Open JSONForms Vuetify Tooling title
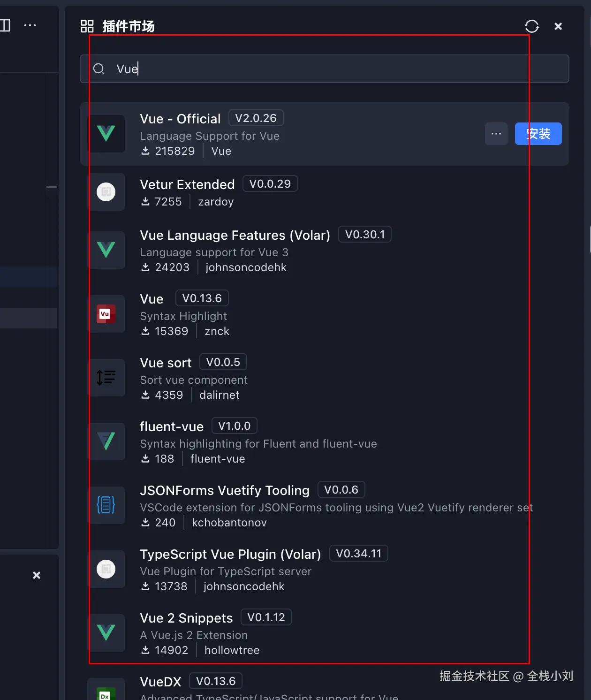Viewport: 591px width, 700px height. coord(225,490)
